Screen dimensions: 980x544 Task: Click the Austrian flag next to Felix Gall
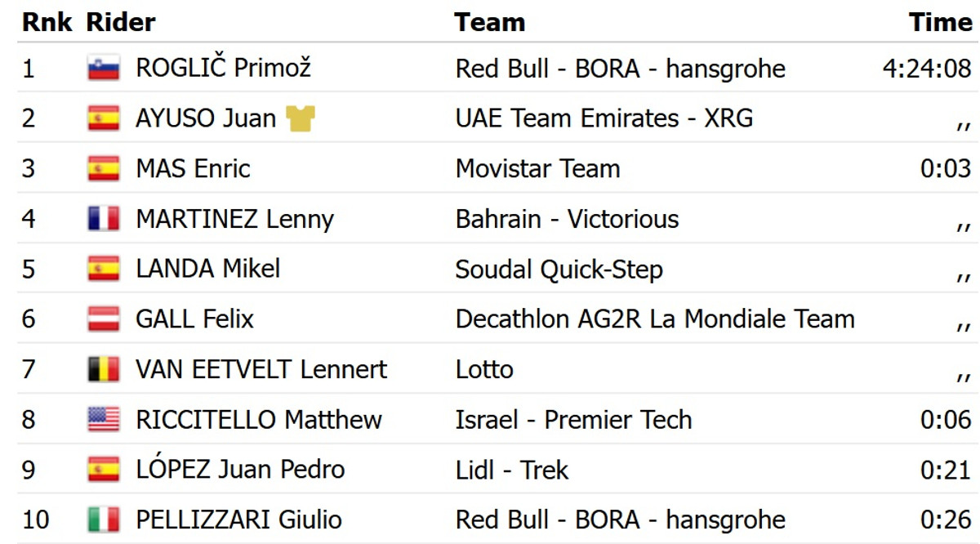pyautogui.click(x=104, y=319)
